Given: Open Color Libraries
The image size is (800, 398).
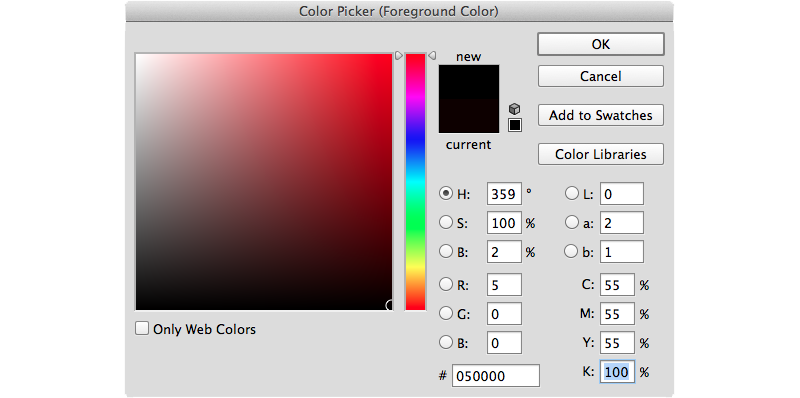Looking at the screenshot, I should coord(601,154).
